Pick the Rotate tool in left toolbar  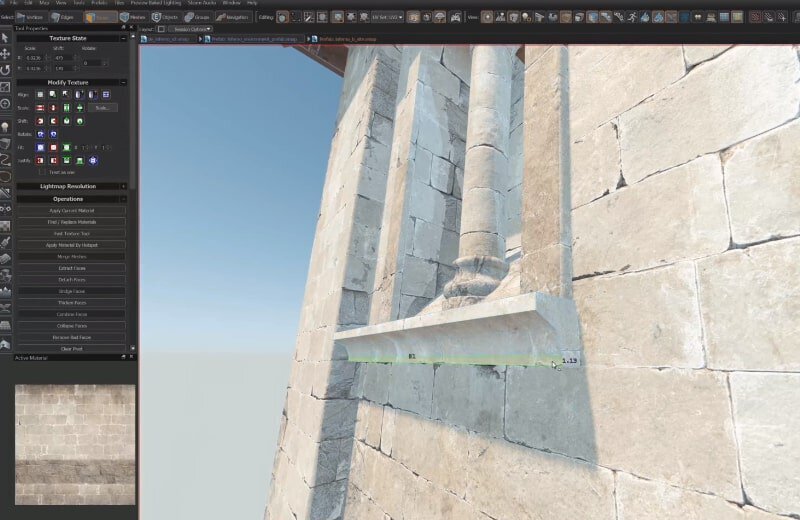click(6, 70)
